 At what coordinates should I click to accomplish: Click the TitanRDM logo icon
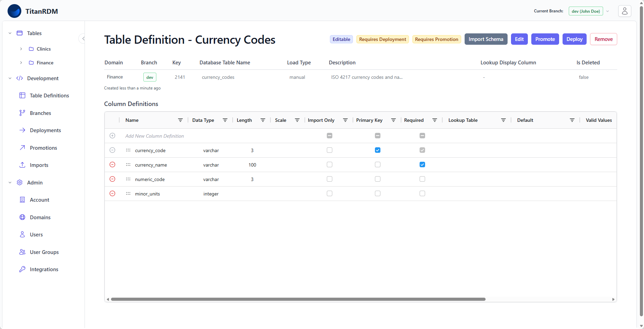(14, 11)
